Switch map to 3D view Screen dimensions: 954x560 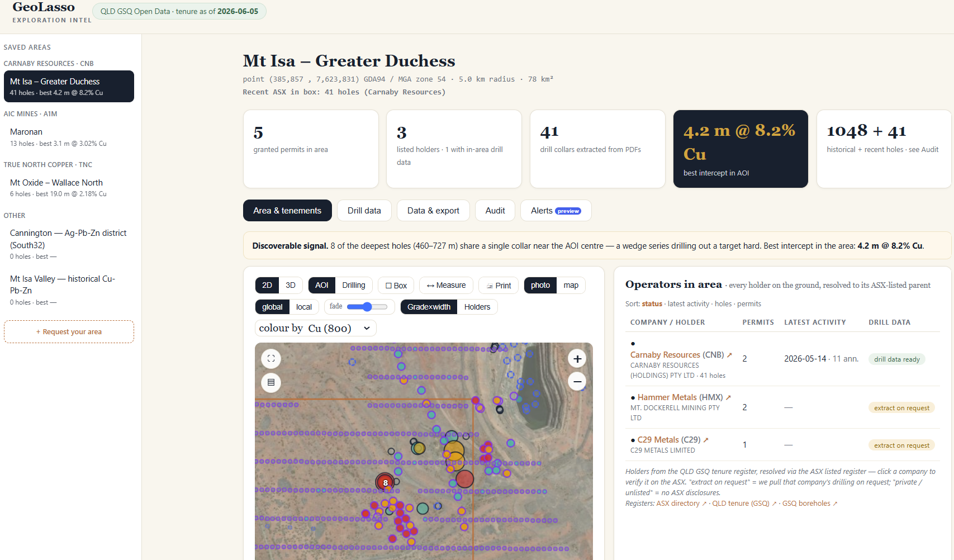point(291,285)
